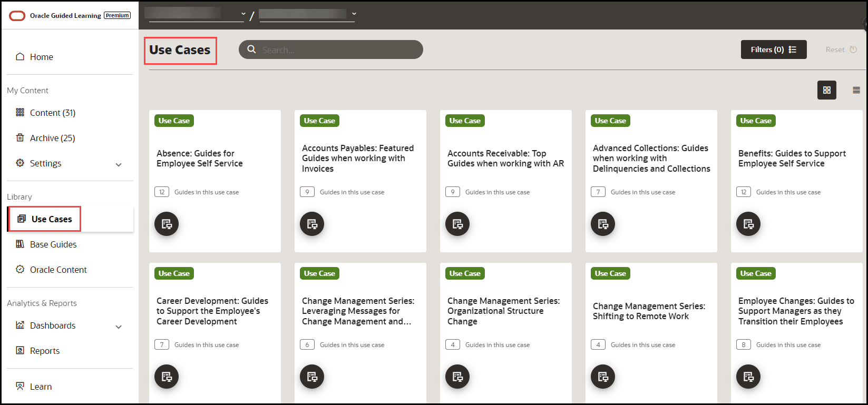Click guide icon on Benefits card

[748, 224]
